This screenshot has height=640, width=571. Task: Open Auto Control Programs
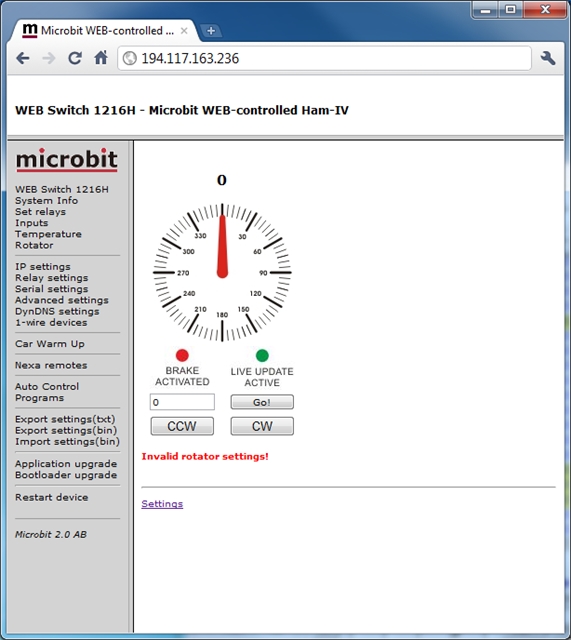[47, 392]
